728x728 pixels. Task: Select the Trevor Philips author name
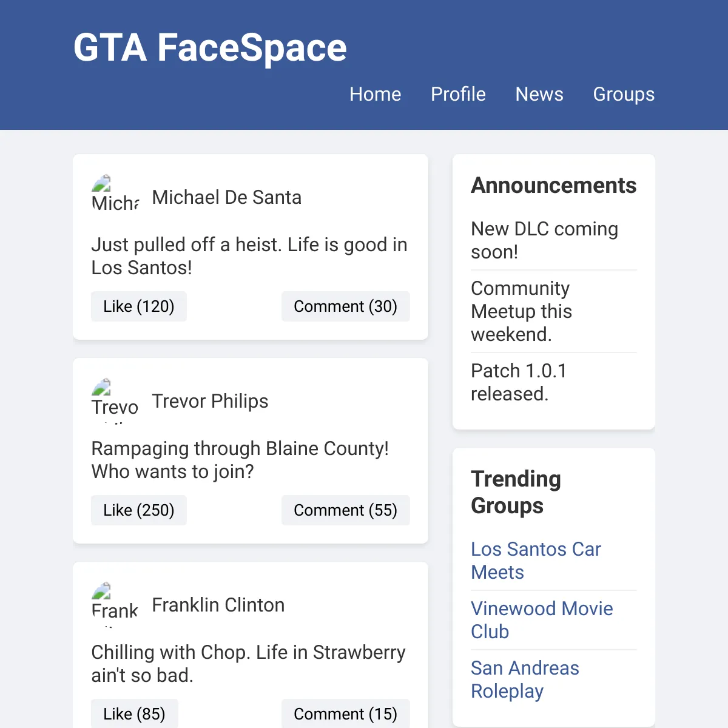(x=210, y=401)
